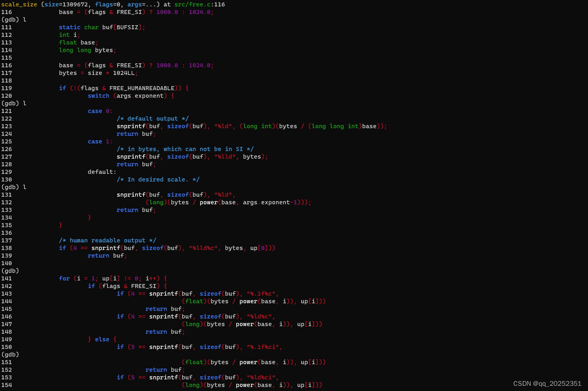Select the '/* human readable output */' comment
The width and height of the screenshot is (588, 391).
pyautogui.click(x=107, y=240)
